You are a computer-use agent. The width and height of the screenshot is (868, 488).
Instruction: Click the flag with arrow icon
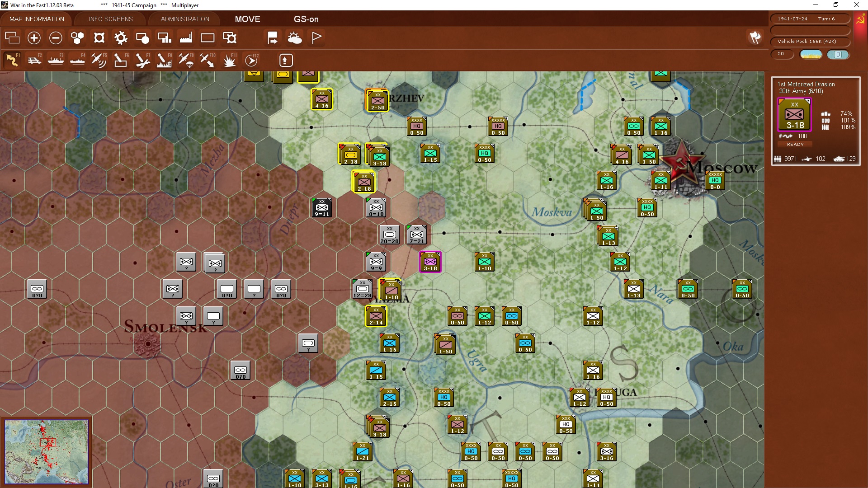point(273,38)
